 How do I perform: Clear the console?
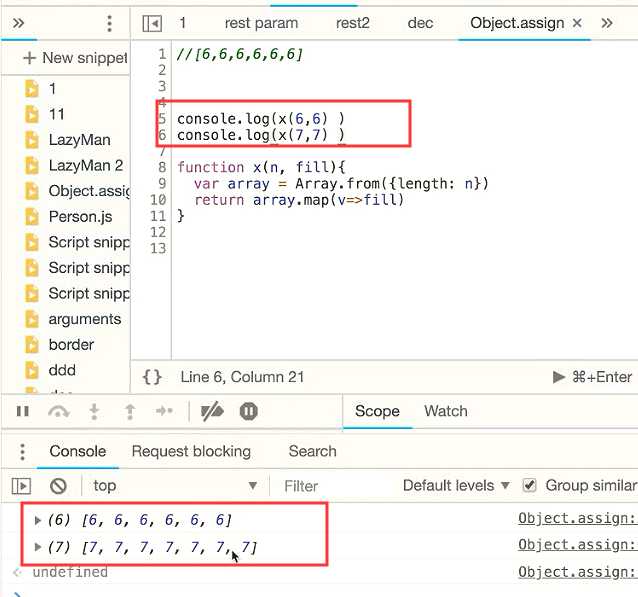(58, 486)
